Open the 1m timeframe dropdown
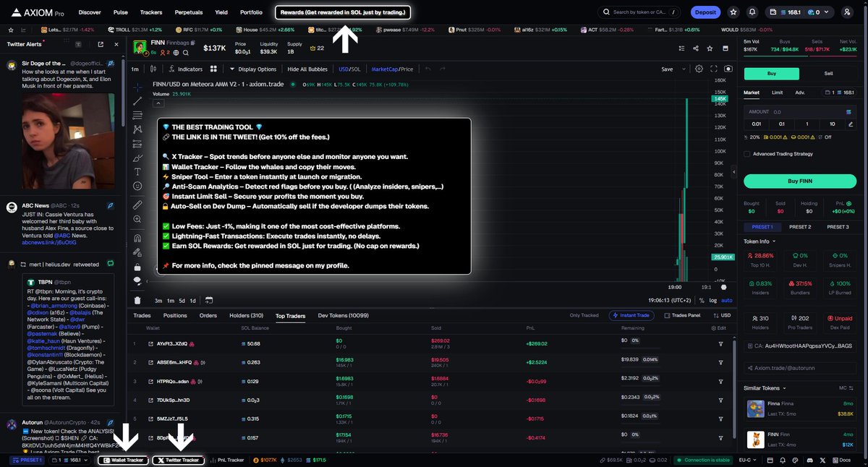The image size is (868, 467). pyautogui.click(x=135, y=69)
